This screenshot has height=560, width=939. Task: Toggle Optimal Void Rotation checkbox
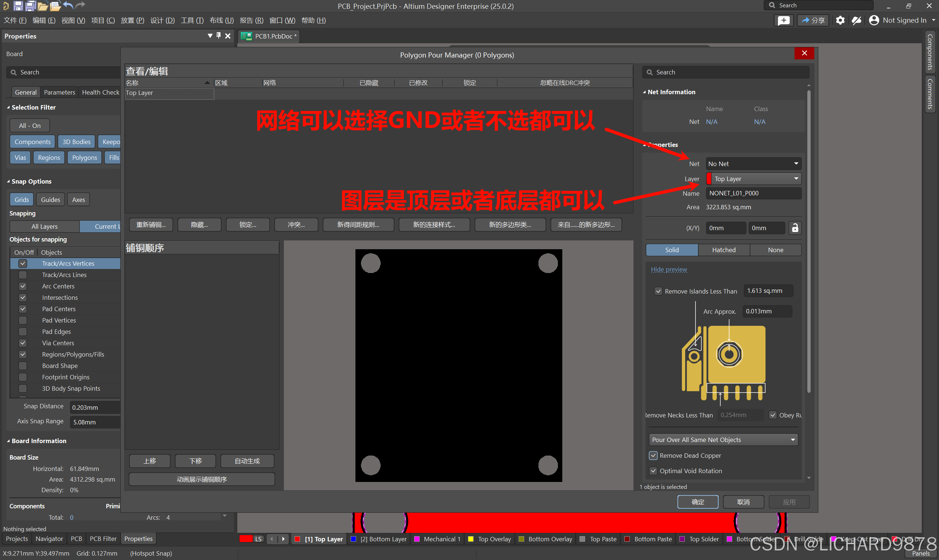[x=653, y=471]
